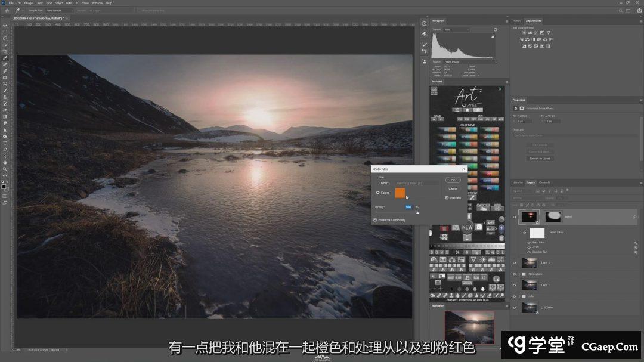644x362 pixels.
Task: Open the Filter menu
Action: click(x=69, y=3)
